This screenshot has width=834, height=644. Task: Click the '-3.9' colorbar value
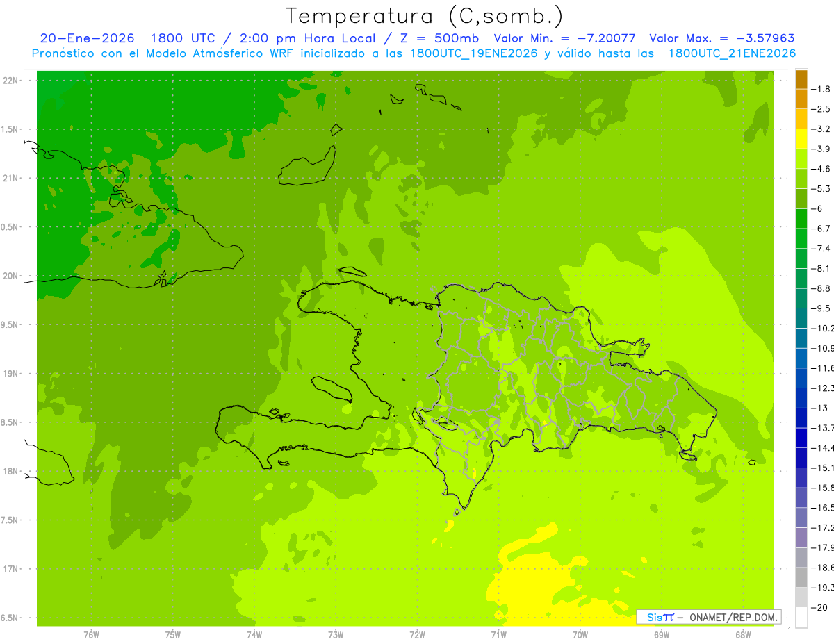pos(821,149)
